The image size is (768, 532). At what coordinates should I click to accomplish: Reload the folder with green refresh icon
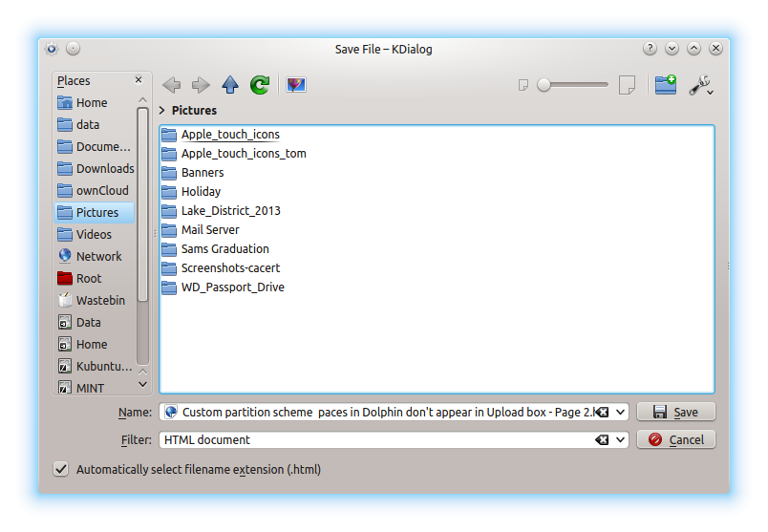pos(260,85)
